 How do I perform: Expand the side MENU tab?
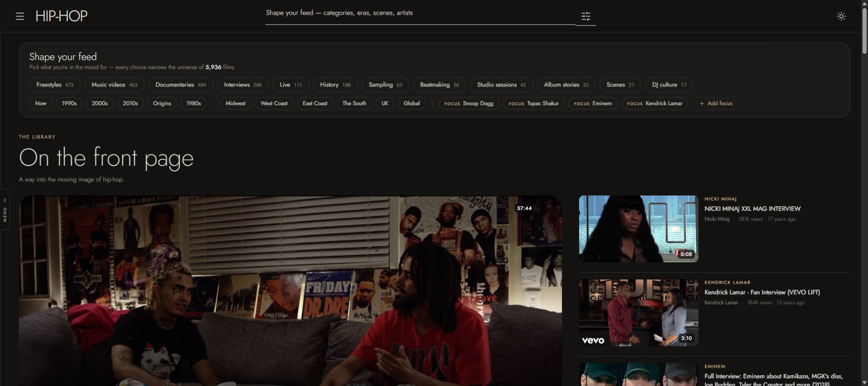5,209
